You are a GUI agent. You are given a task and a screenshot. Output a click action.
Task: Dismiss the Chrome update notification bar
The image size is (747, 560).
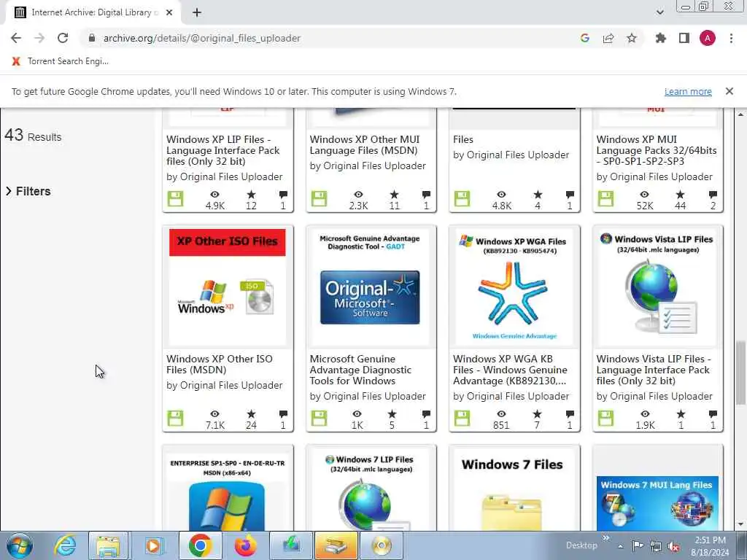(729, 91)
